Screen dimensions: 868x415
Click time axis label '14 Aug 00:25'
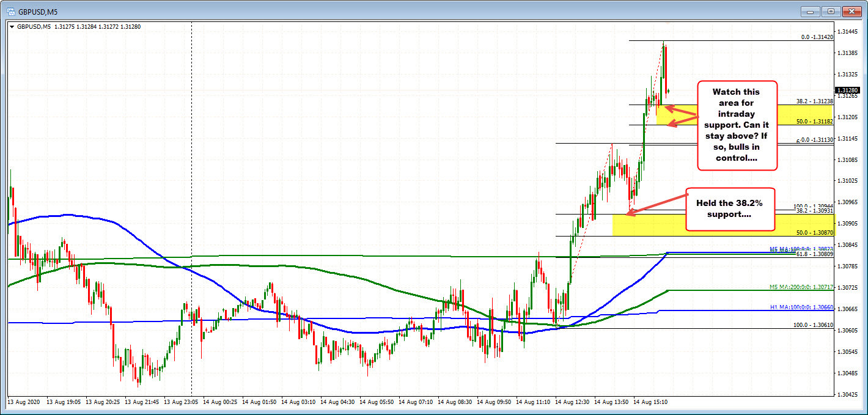tap(221, 402)
